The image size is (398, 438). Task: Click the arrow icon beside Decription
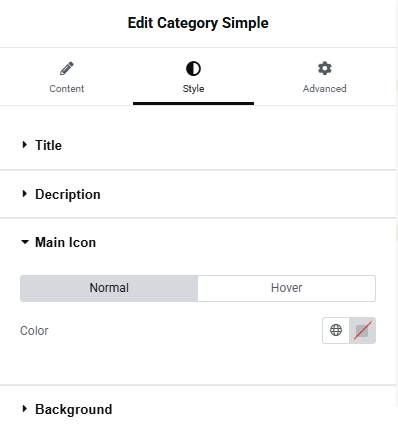pyautogui.click(x=24, y=194)
